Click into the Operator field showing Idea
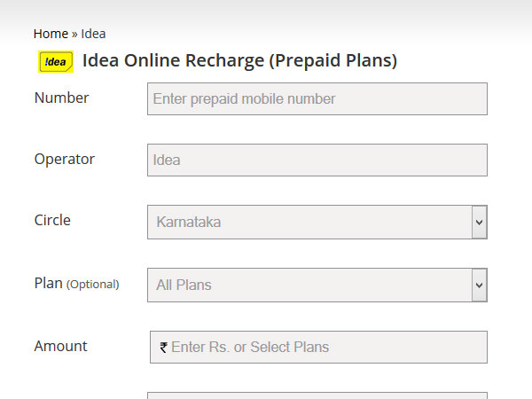532x399 pixels. coord(317,160)
